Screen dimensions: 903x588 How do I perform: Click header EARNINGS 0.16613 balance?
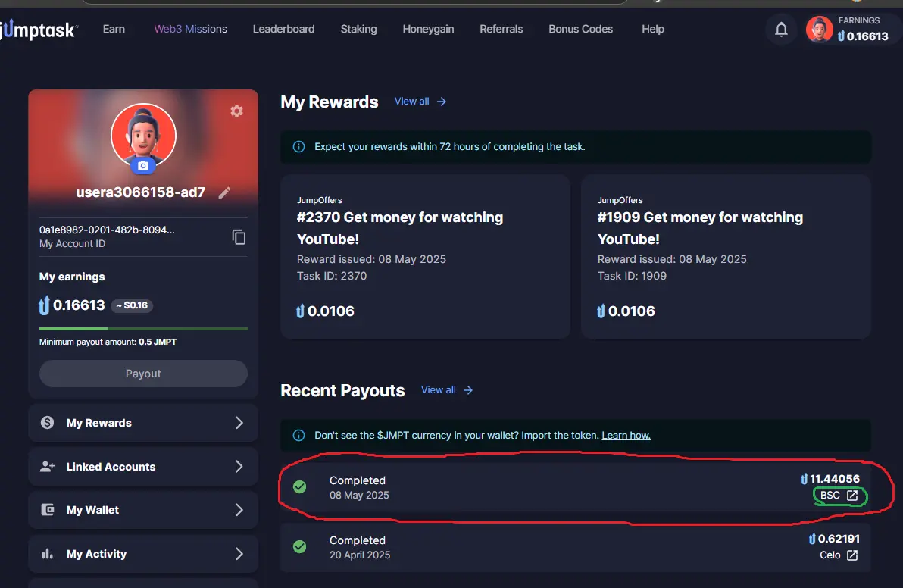862,30
